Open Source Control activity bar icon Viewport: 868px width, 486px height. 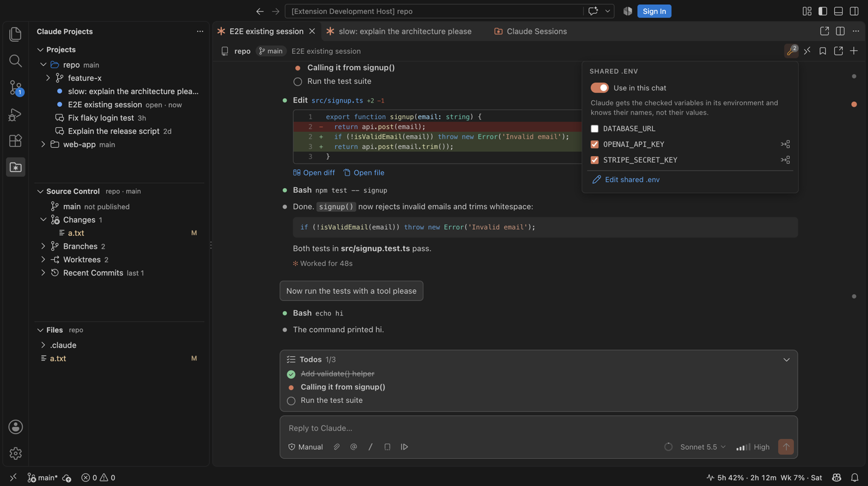click(x=16, y=88)
